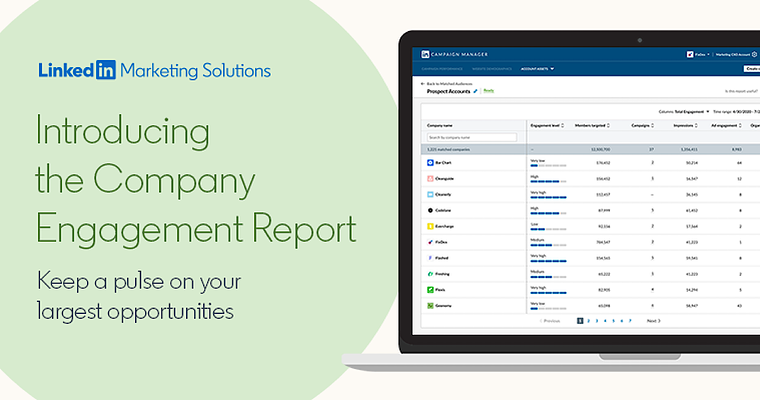760x400 pixels.
Task: Select the Freshing company name
Action: [x=442, y=274]
